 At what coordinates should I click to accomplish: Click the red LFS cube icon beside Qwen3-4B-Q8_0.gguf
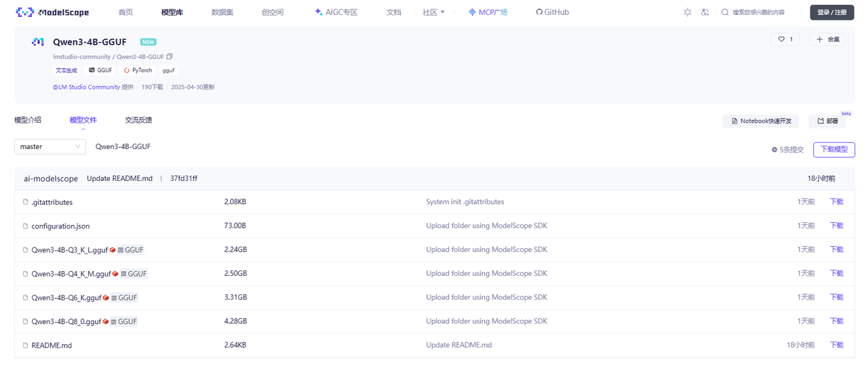pyautogui.click(x=106, y=321)
